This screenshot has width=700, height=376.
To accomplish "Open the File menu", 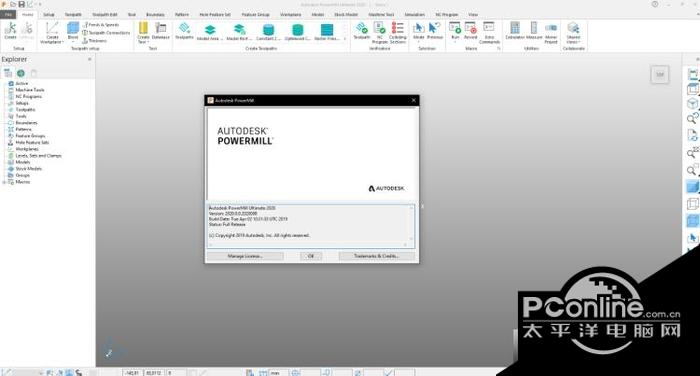I will pyautogui.click(x=8, y=14).
